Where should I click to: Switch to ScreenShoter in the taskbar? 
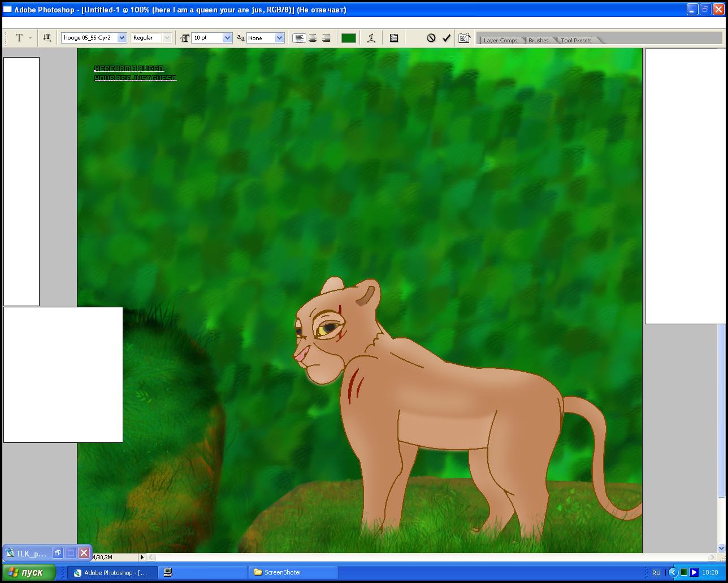click(293, 572)
